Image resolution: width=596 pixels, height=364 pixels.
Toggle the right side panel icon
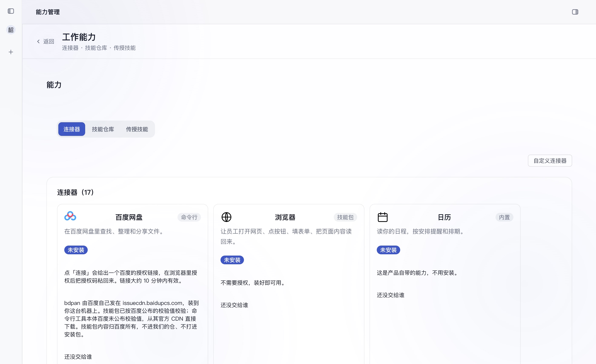pos(575,12)
